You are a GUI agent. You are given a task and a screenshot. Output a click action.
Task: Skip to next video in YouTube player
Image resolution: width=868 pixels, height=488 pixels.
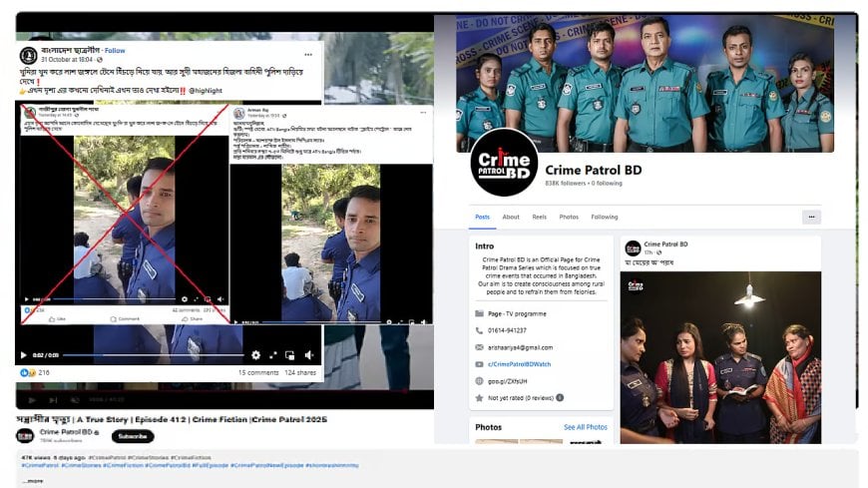(x=53, y=400)
